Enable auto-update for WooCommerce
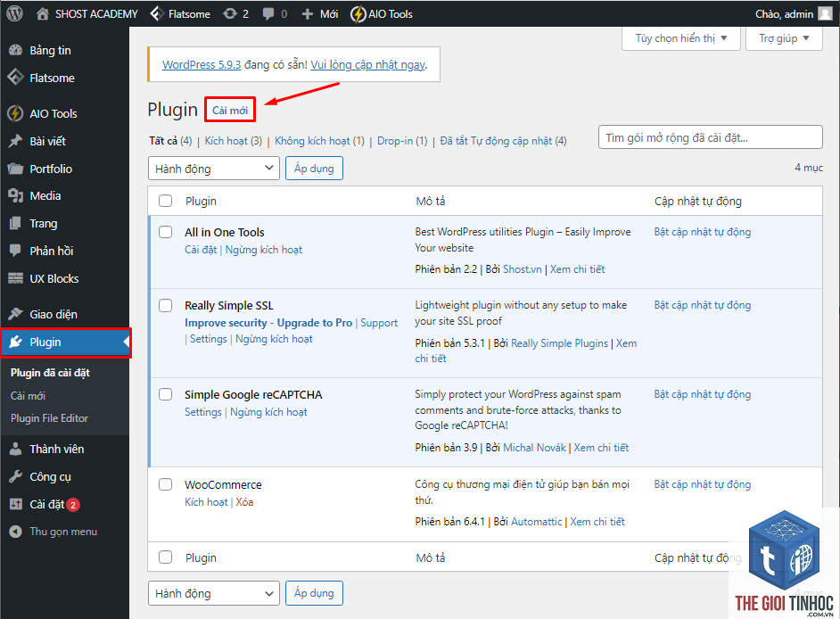The image size is (840, 619). 703,484
